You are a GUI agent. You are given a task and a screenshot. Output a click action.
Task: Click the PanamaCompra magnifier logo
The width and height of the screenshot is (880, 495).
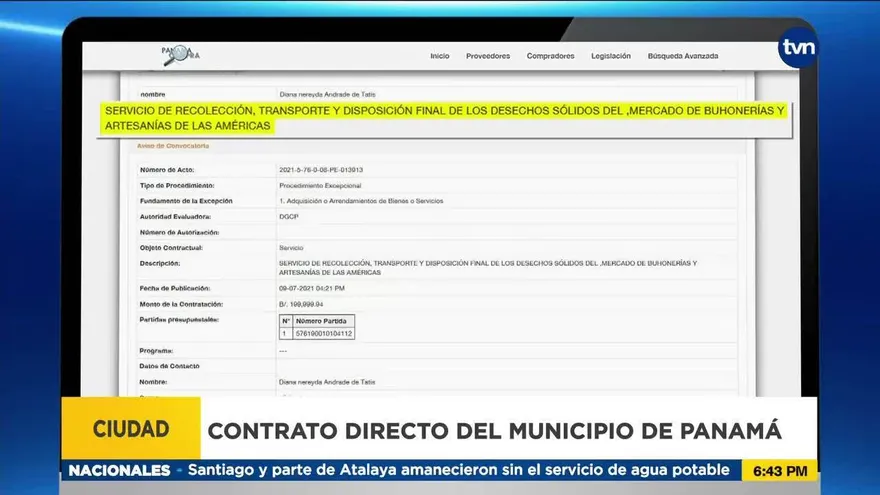[x=180, y=55]
